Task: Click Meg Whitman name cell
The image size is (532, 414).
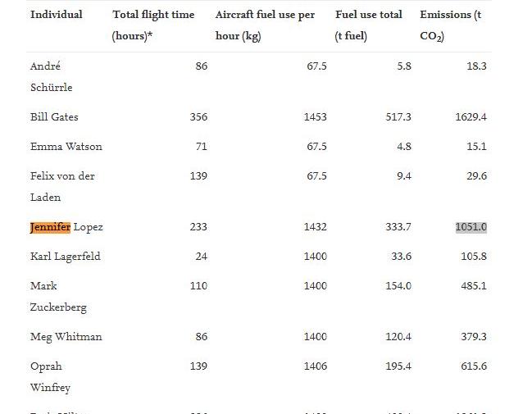Action: (66, 337)
